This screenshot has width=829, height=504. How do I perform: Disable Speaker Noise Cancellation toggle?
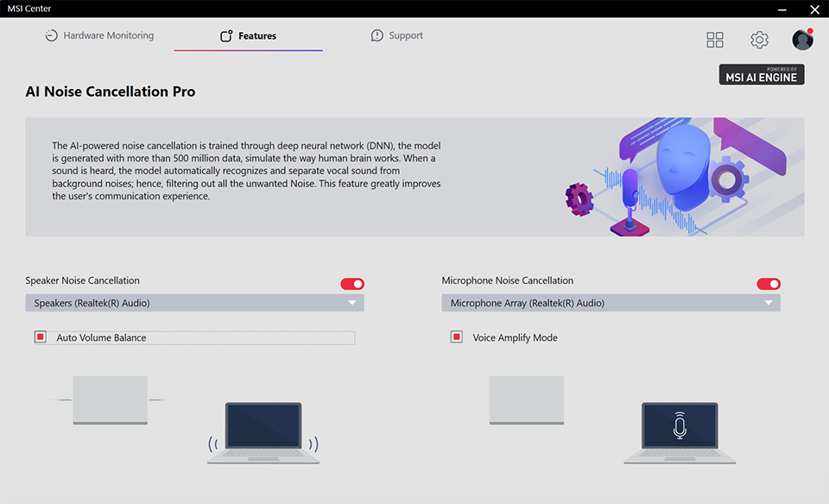352,284
